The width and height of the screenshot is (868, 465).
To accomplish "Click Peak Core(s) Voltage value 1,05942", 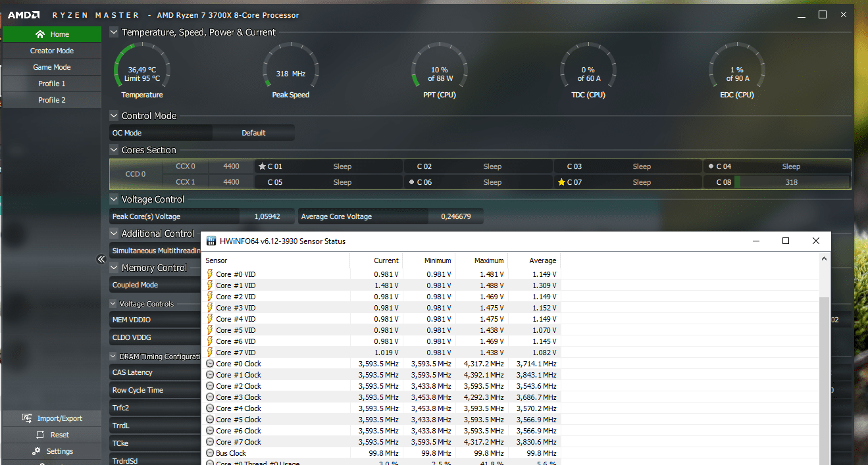I will [267, 216].
